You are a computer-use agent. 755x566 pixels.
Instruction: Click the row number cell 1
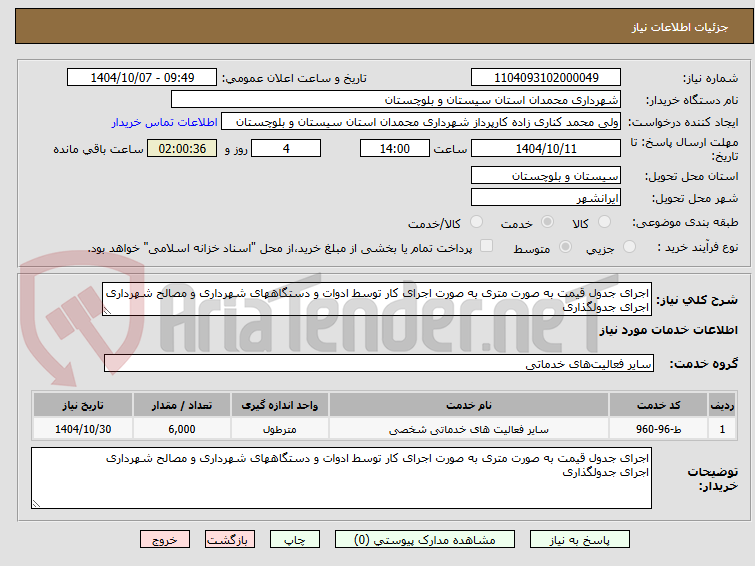[x=722, y=429]
